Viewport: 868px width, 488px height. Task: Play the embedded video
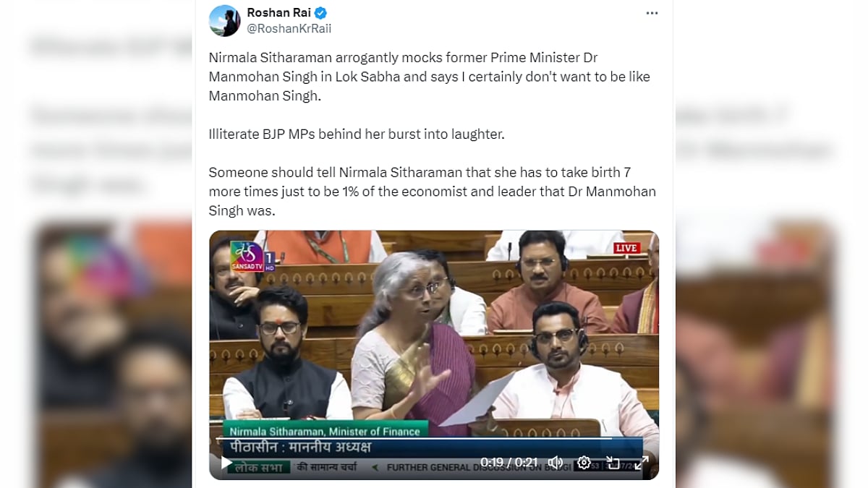pyautogui.click(x=226, y=463)
